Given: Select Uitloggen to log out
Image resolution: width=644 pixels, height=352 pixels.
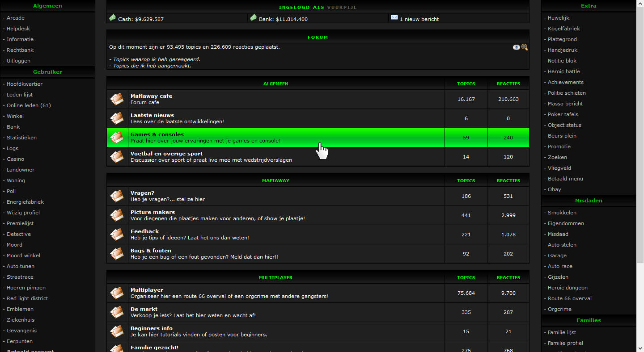Looking at the screenshot, I should click(x=18, y=61).
